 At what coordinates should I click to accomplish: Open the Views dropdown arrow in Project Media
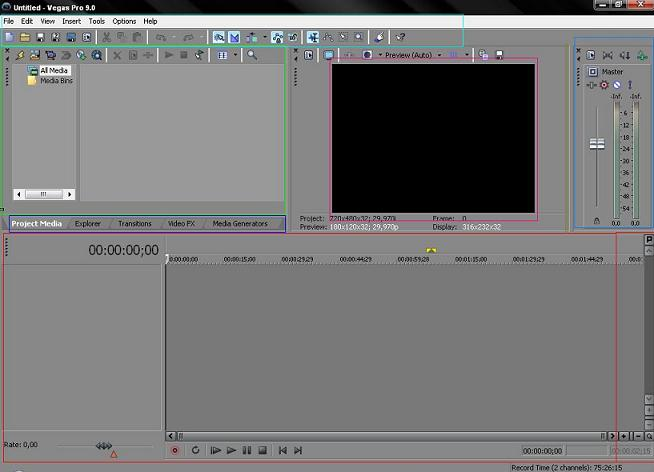click(235, 55)
